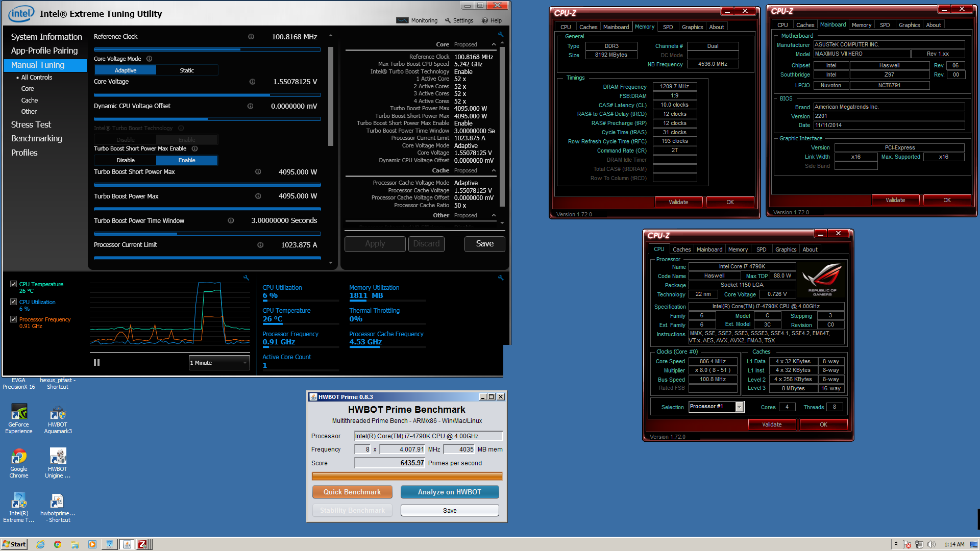980x551 pixels.
Task: Click info icon for Turbo Boost Short Power Max Enable
Action: pyautogui.click(x=194, y=148)
